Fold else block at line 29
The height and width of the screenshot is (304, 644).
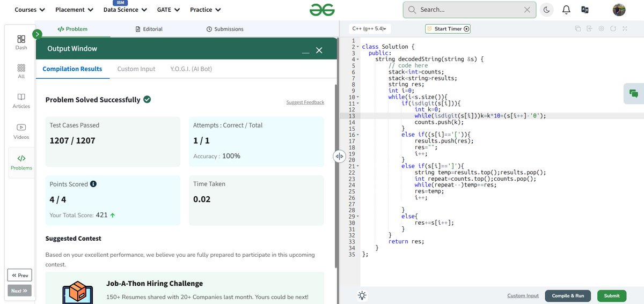point(358,216)
